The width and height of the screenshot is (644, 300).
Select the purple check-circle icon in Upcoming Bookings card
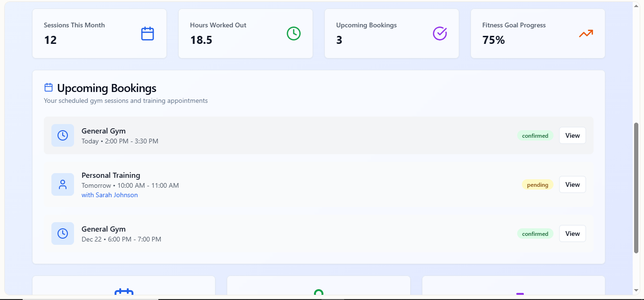(x=440, y=33)
